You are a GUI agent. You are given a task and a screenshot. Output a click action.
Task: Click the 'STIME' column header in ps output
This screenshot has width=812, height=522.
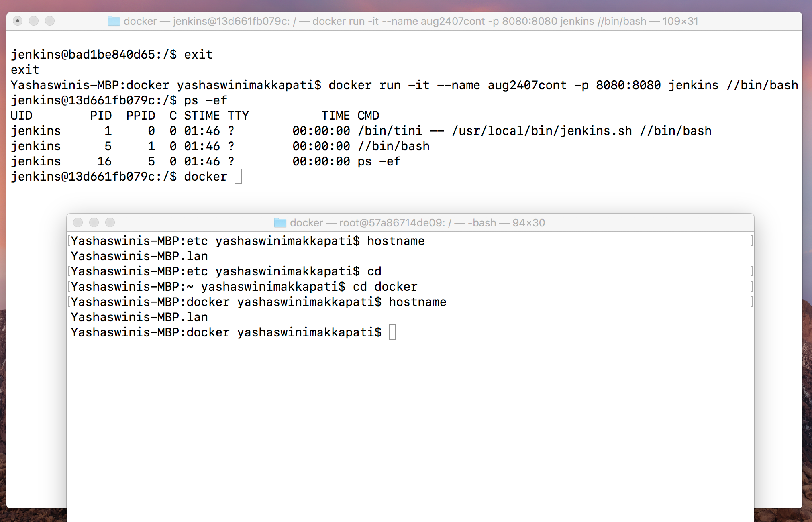pyautogui.click(x=202, y=116)
